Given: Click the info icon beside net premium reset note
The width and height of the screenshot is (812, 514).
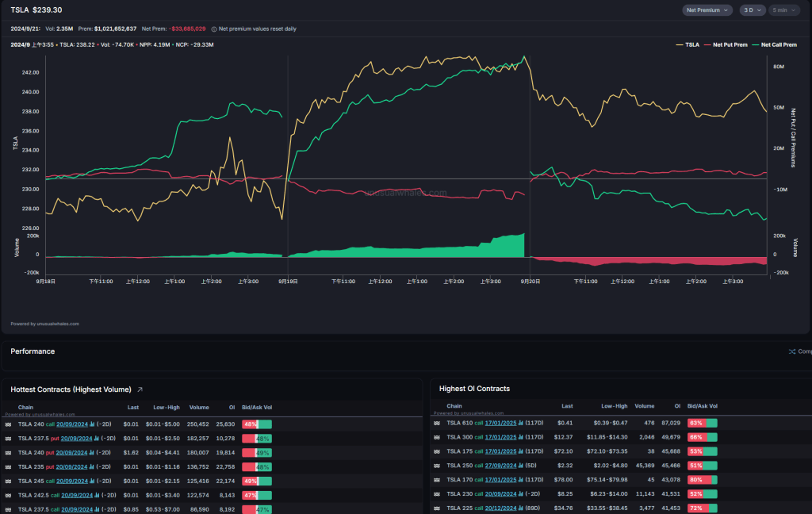Looking at the screenshot, I should 213,29.
